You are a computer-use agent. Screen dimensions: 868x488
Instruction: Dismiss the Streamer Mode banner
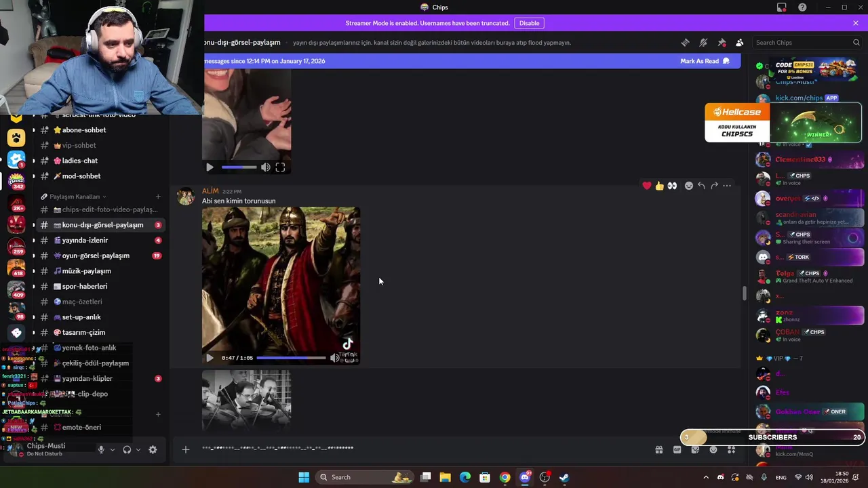[x=856, y=23]
